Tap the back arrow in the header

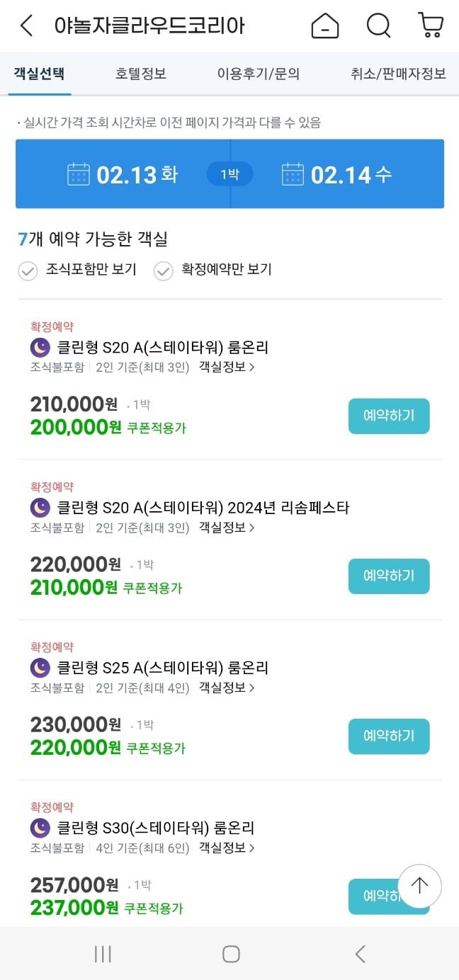pos(26,26)
